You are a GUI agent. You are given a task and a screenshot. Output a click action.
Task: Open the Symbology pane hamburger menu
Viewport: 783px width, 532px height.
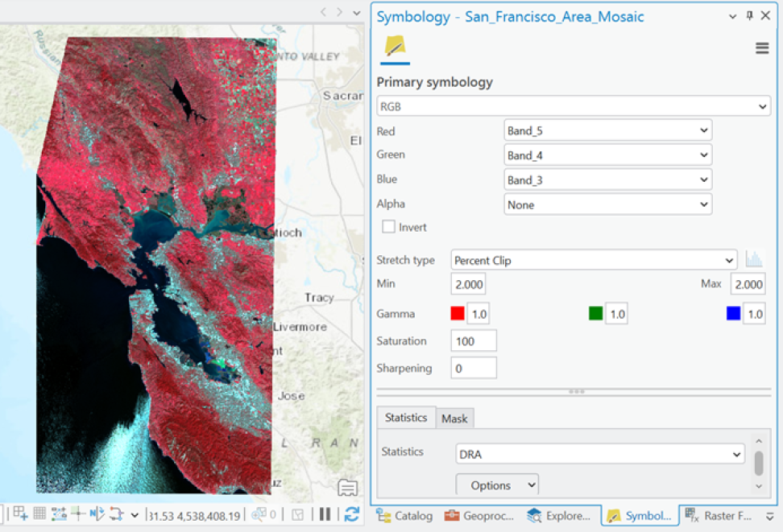761,48
